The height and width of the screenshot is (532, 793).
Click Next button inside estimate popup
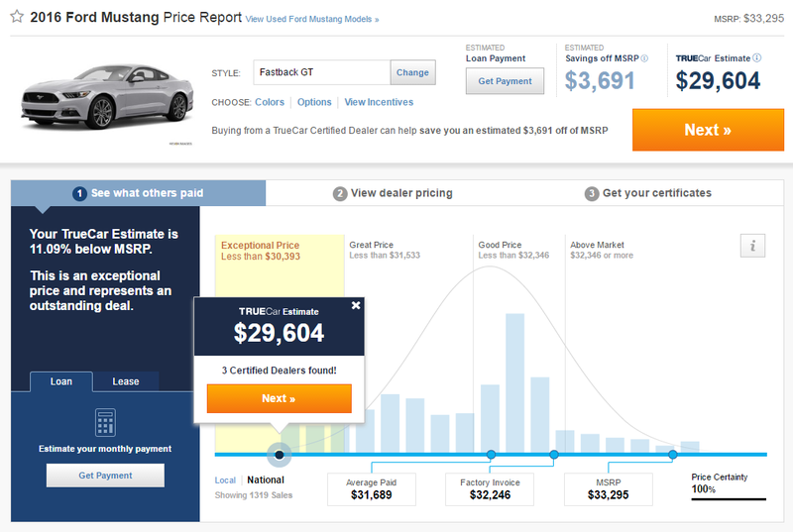(x=280, y=398)
